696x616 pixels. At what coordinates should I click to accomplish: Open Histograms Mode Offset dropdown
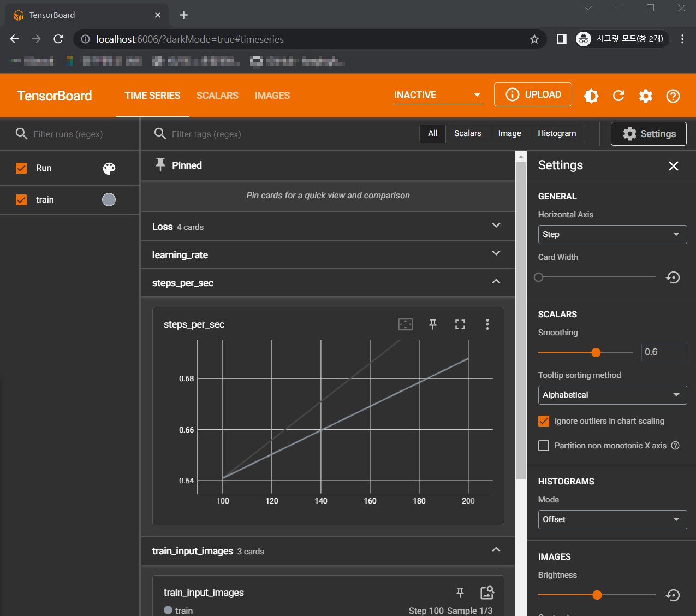tap(612, 519)
